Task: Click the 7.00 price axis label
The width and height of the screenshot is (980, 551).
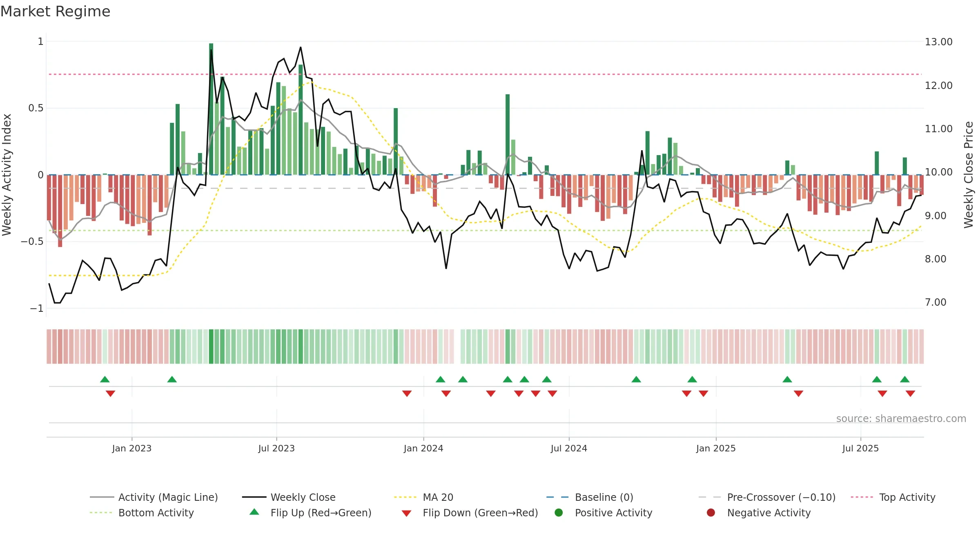Action: point(935,302)
